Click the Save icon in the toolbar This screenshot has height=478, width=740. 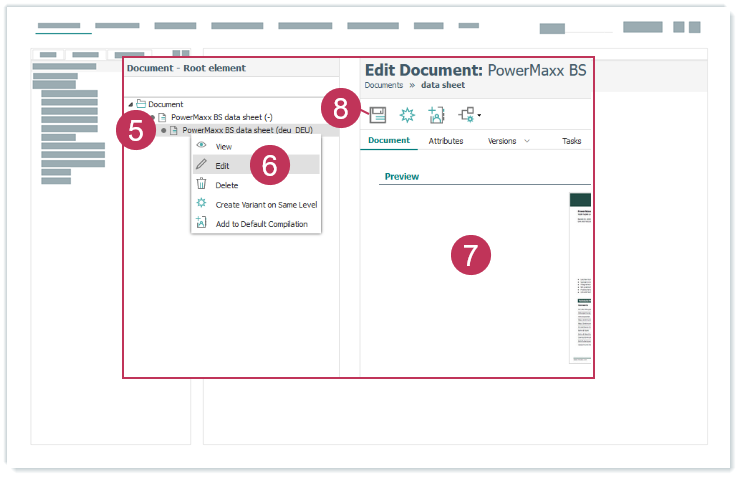(379, 115)
